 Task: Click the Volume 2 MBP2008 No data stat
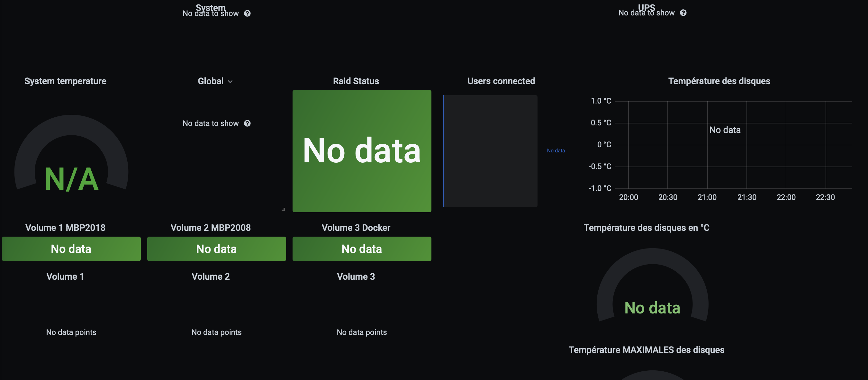click(x=216, y=249)
